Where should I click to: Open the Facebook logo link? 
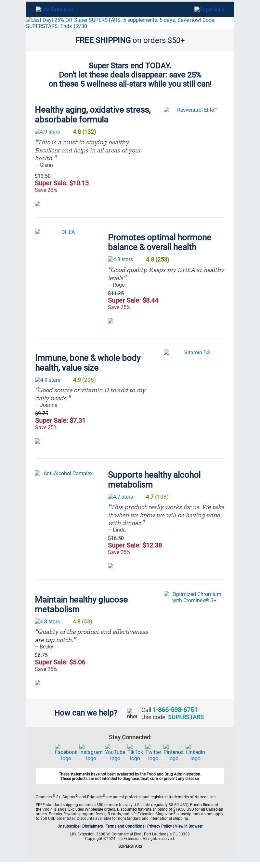coord(66,752)
